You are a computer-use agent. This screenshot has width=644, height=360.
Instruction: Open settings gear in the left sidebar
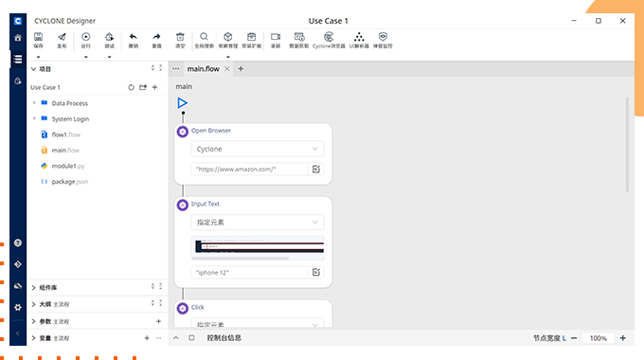click(x=18, y=307)
